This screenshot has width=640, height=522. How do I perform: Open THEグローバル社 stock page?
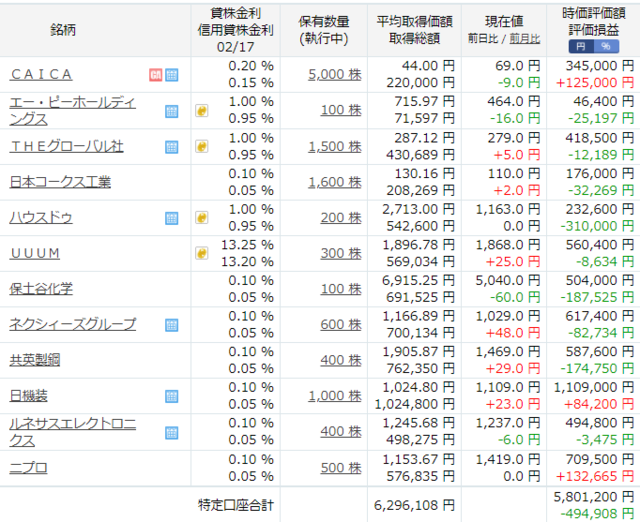coord(66,147)
